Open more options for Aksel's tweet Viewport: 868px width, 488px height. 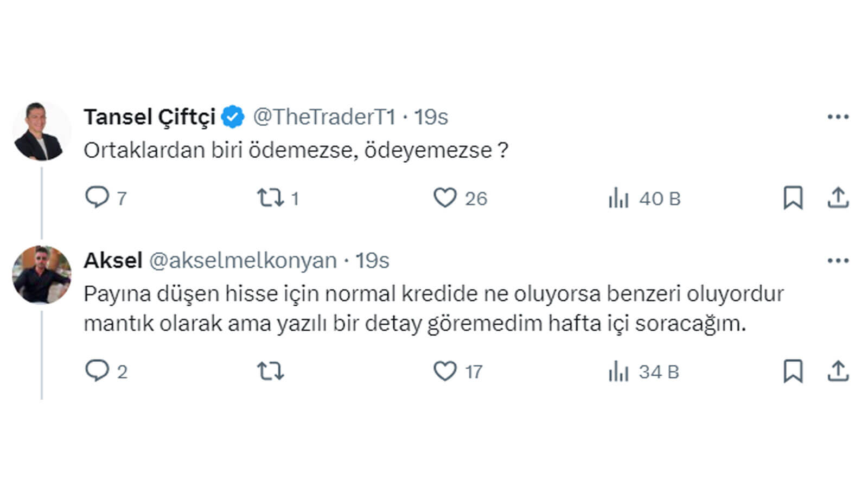[x=838, y=261]
